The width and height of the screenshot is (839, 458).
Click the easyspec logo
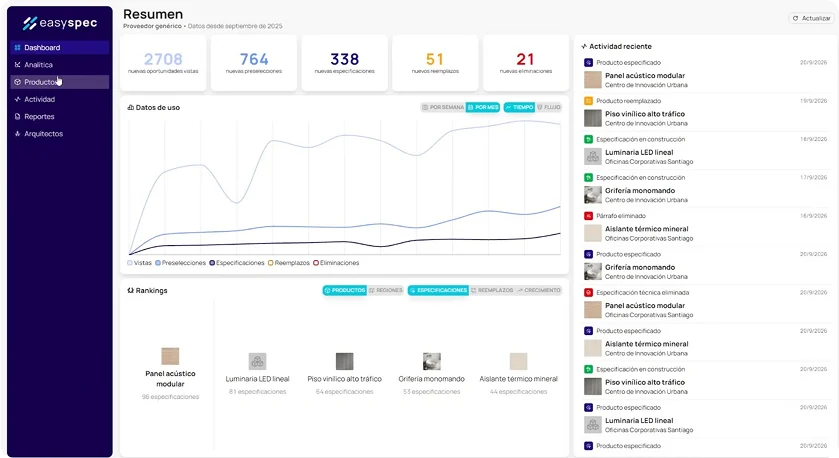[60, 23]
